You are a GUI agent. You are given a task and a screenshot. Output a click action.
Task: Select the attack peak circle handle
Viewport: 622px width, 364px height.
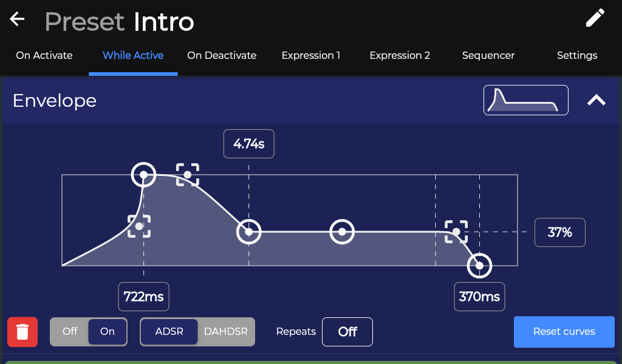pos(143,175)
